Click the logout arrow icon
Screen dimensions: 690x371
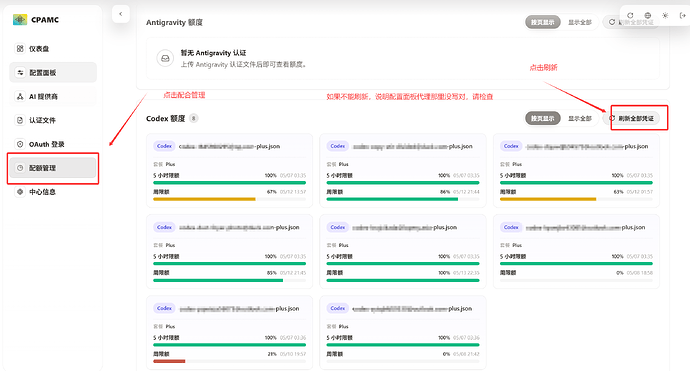(683, 15)
